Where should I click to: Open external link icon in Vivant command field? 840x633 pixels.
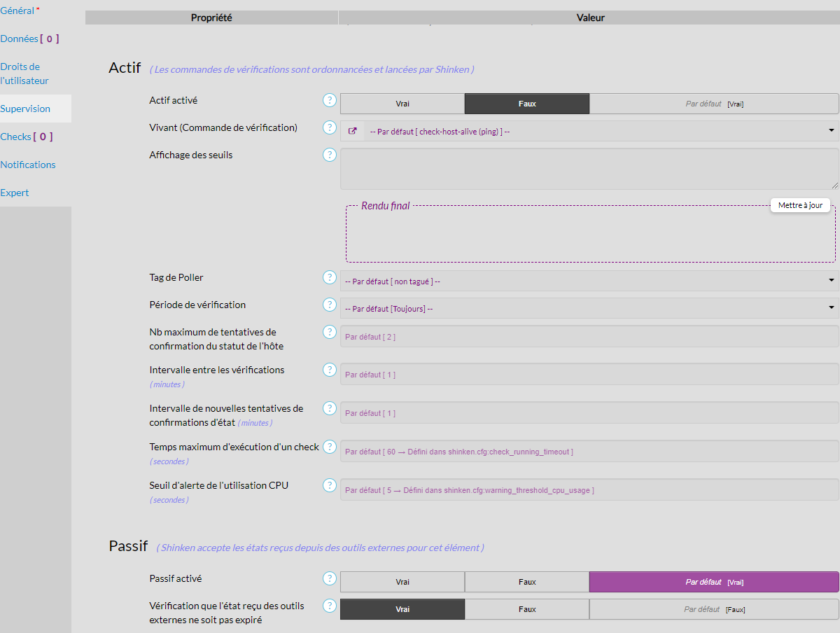tap(352, 131)
